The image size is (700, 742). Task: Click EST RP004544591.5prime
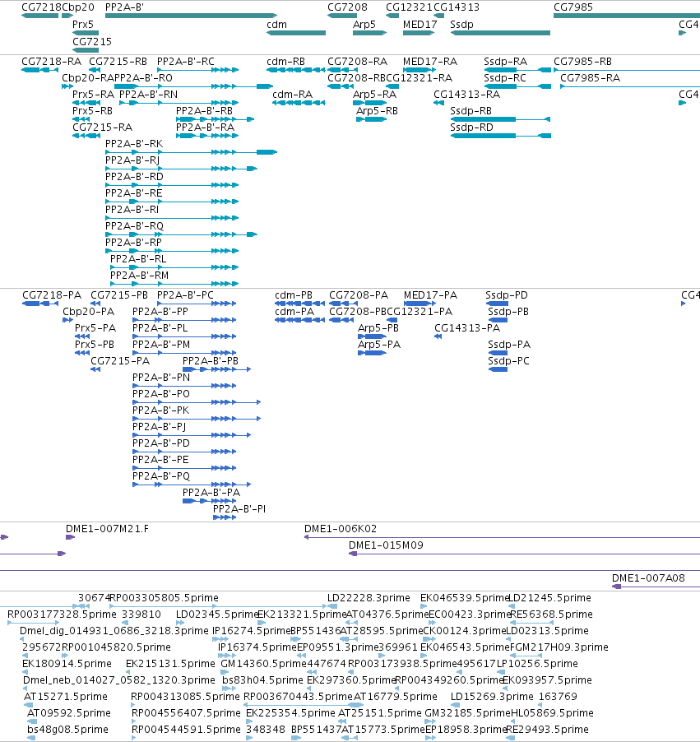186,730
